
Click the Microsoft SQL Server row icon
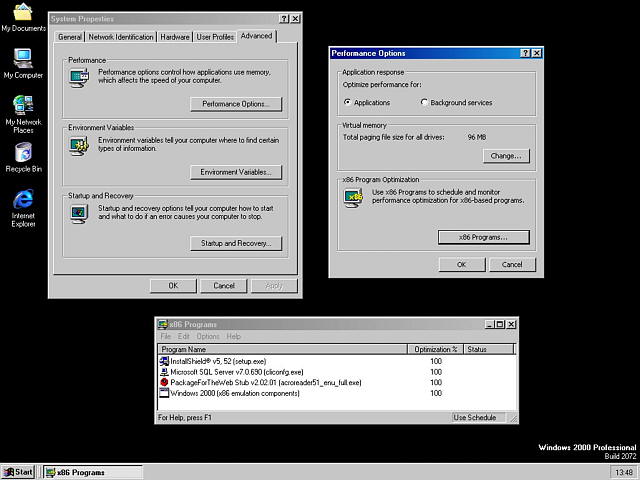coord(164,372)
